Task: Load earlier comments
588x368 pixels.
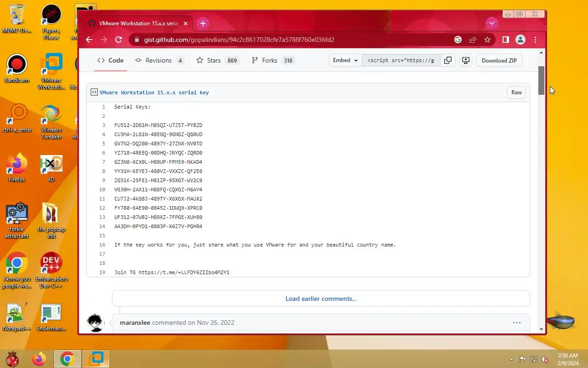Action: tap(321, 299)
